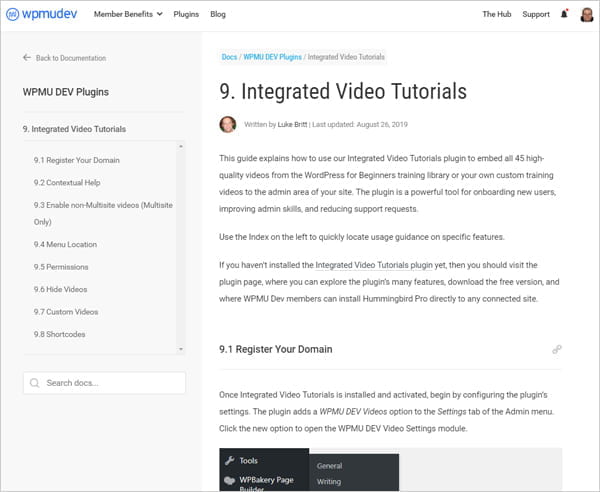Screen dimensions: 600x492
Task: Open the notifications bell icon
Action: [564, 14]
